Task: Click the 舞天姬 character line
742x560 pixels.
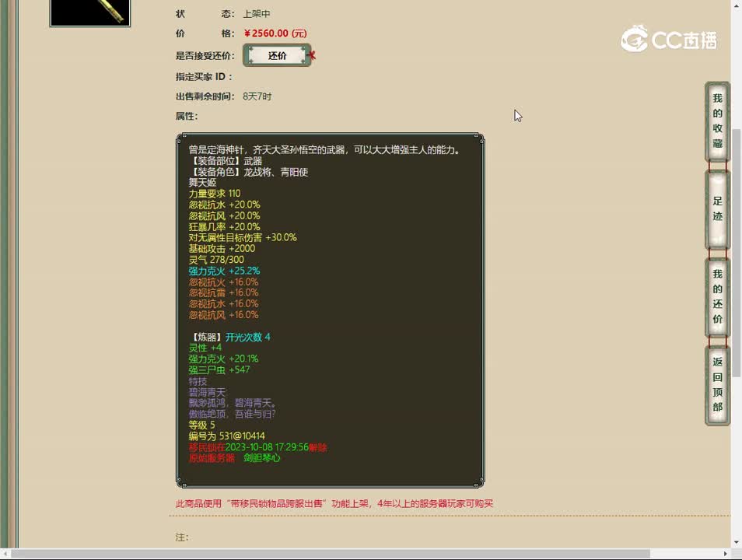Action: 202,183
